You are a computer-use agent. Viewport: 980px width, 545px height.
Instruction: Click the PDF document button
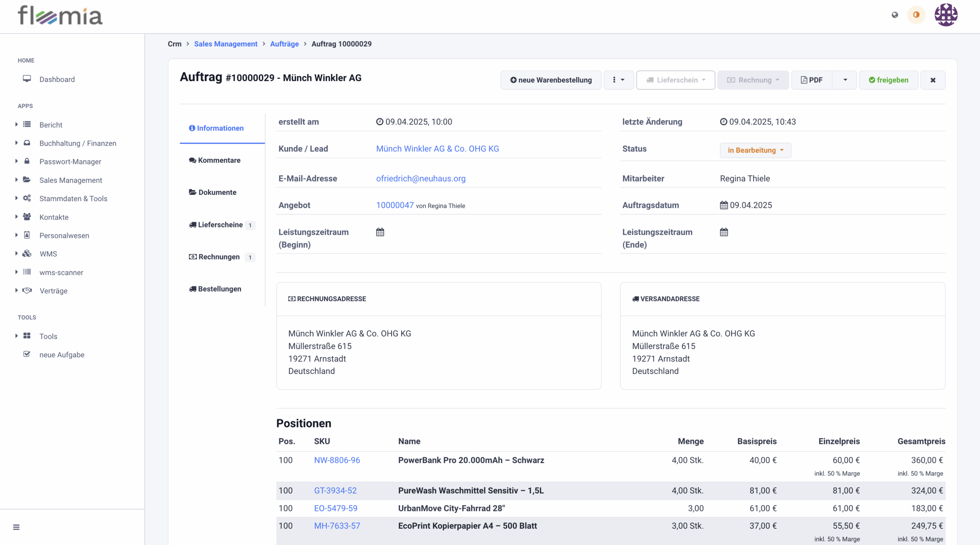[812, 80]
